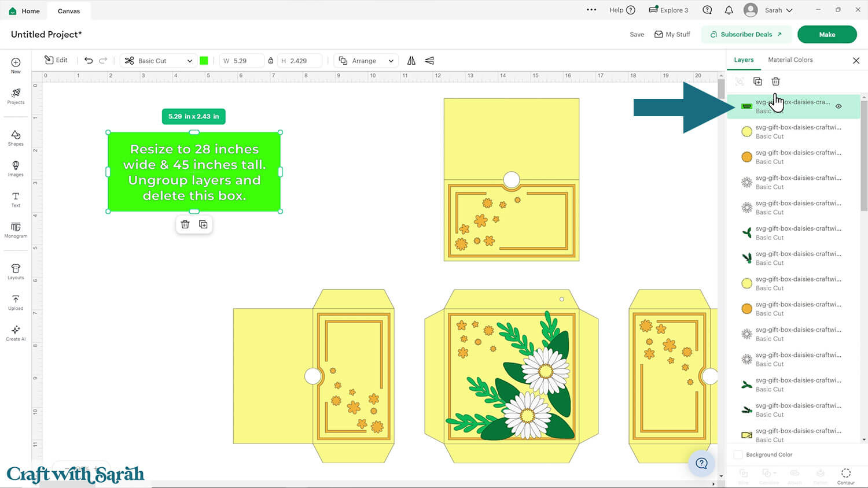Click the Upload icon in sidebar
Image resolution: width=868 pixels, height=488 pixels.
(x=16, y=302)
